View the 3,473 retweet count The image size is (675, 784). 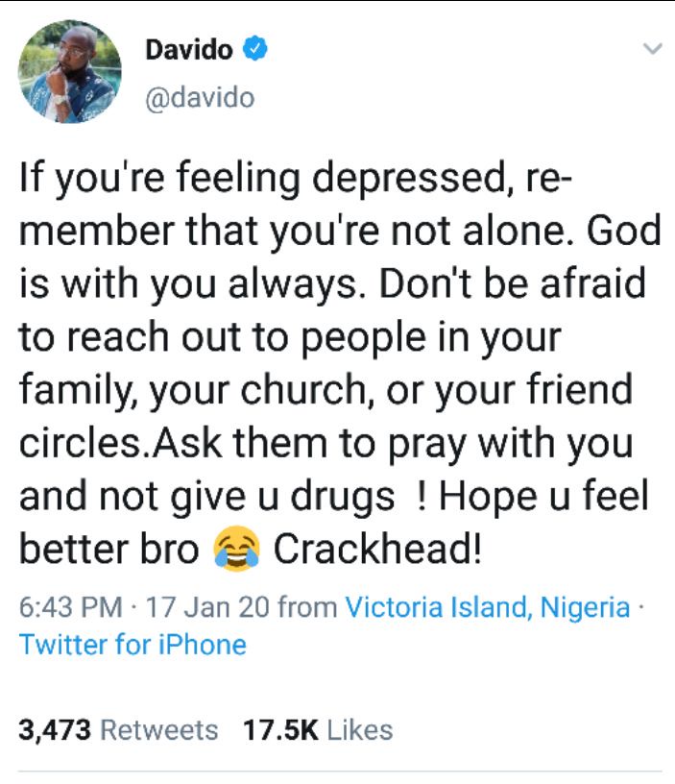pyautogui.click(x=55, y=730)
